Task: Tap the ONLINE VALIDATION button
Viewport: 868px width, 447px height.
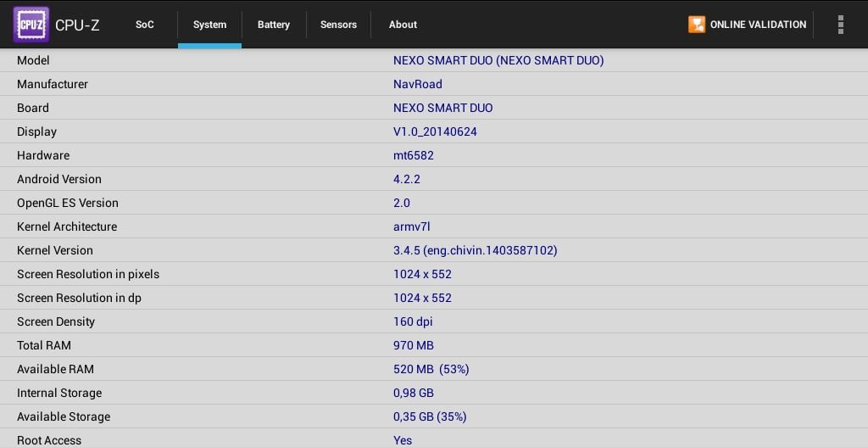Action: [748, 25]
